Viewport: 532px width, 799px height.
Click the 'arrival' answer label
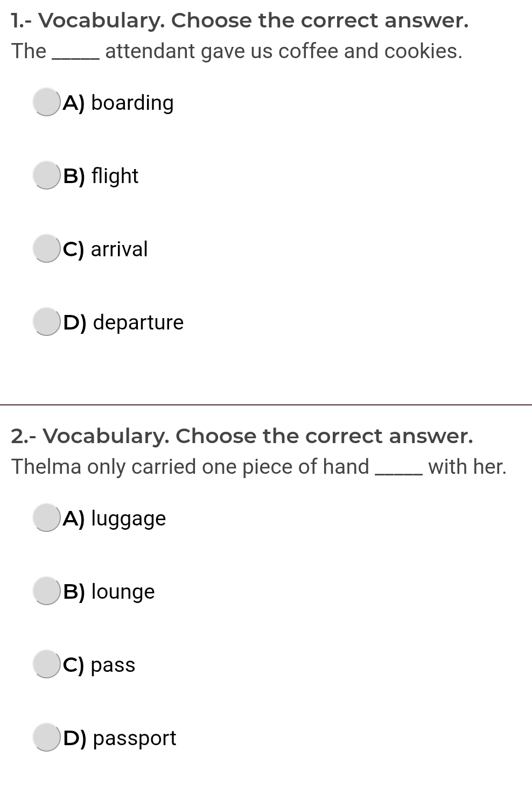(106, 249)
